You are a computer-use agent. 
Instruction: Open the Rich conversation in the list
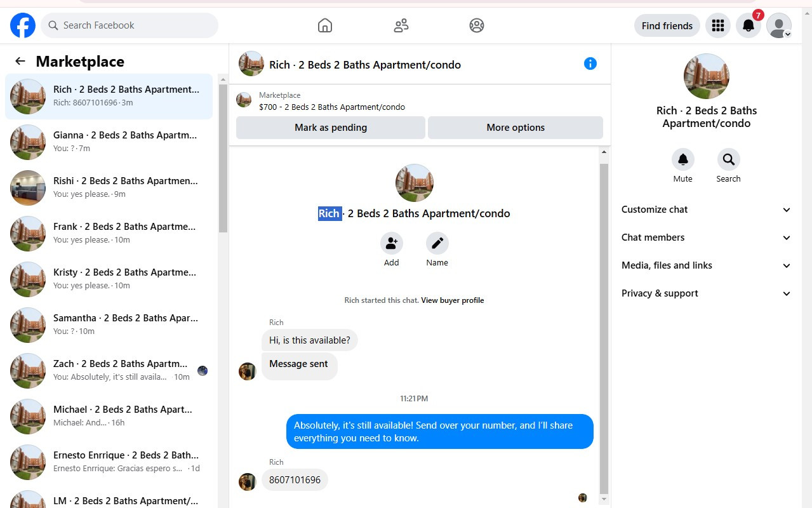click(109, 97)
